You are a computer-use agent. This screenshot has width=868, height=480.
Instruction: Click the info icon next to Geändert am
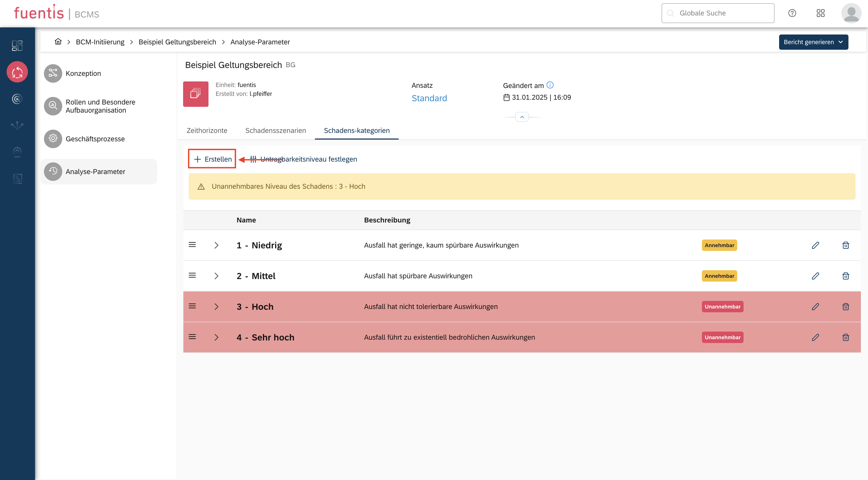[x=550, y=85]
